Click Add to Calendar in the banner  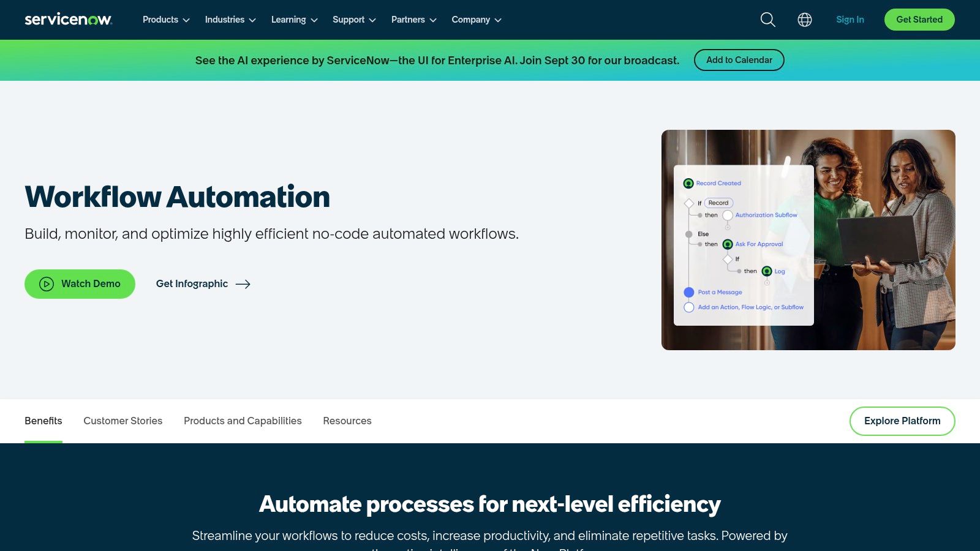[x=739, y=60]
